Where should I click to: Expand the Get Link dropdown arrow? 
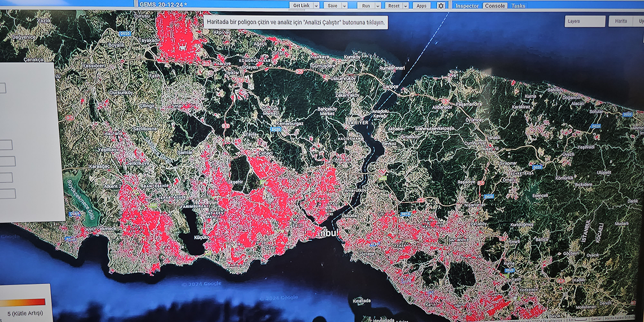pos(316,6)
